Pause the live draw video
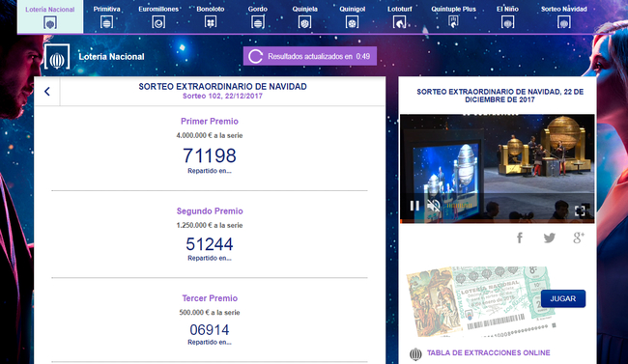Viewport: 628px width, 364px height. (414, 206)
